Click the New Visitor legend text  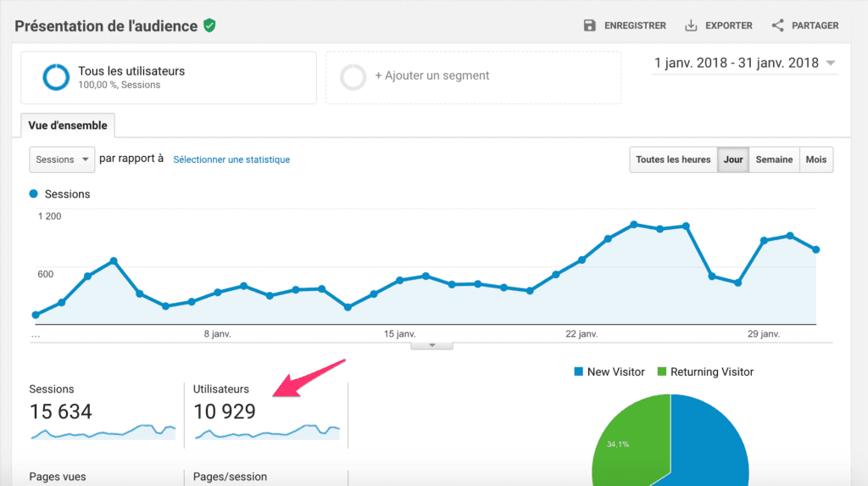click(615, 371)
